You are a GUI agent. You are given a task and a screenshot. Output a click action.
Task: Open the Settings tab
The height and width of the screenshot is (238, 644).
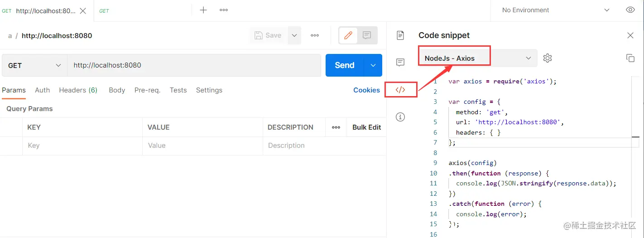pos(209,90)
